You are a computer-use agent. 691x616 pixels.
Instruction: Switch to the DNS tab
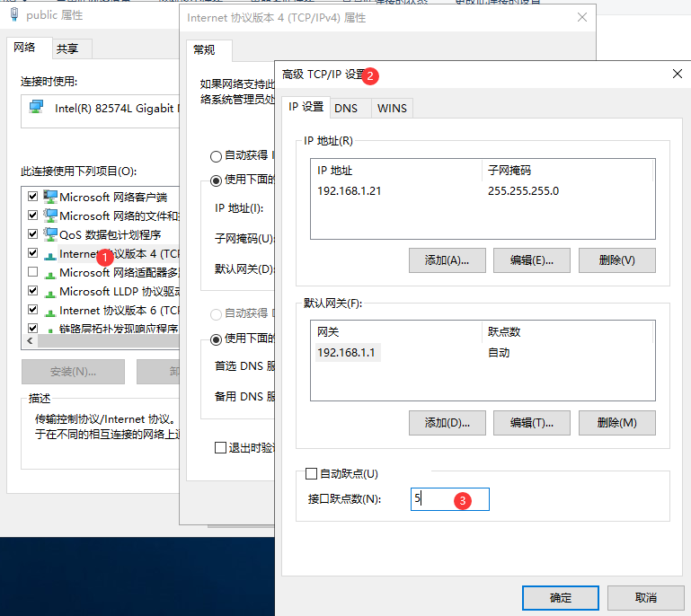(346, 108)
